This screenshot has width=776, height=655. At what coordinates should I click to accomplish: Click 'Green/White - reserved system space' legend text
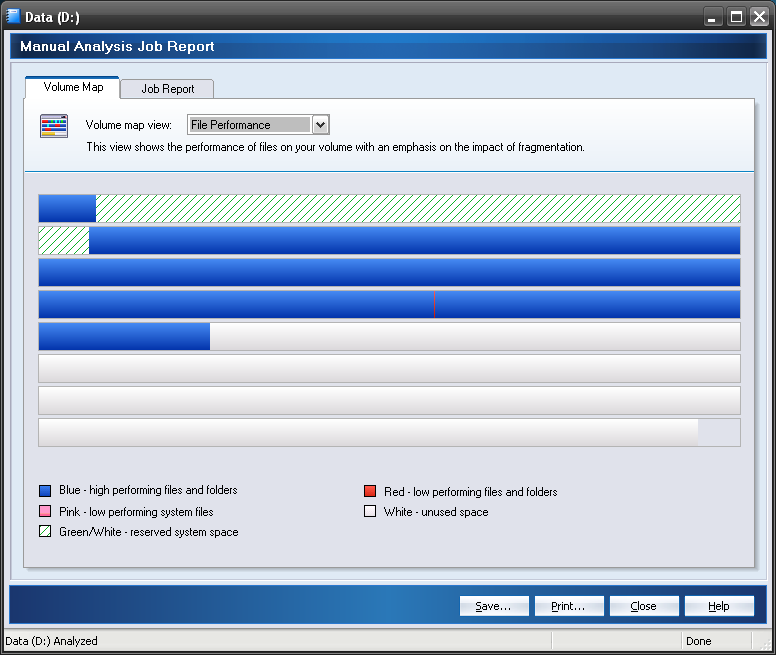[148, 532]
